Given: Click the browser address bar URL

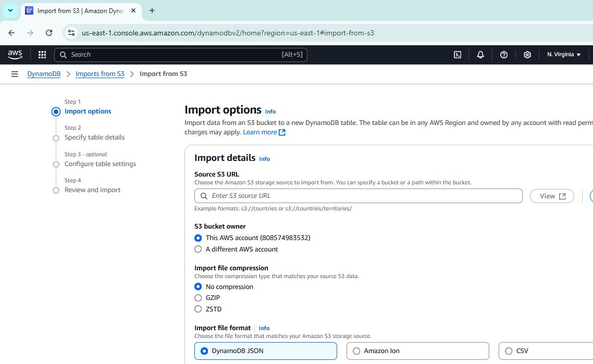Looking at the screenshot, I should [x=228, y=33].
